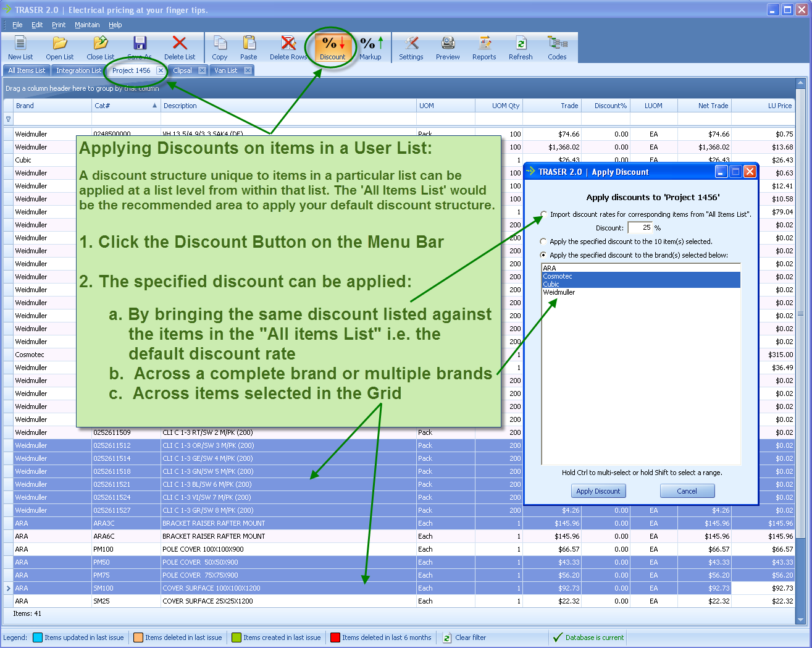This screenshot has height=648, width=812.
Task: Open the Maintain menu
Action: [x=87, y=25]
